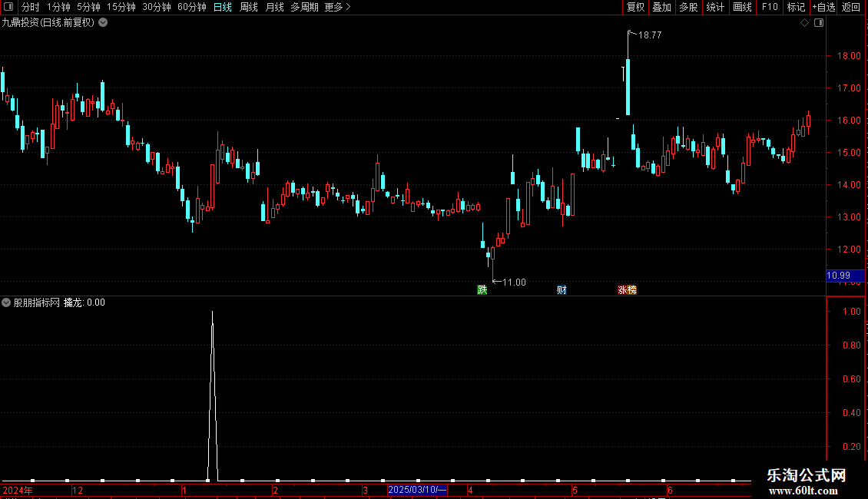
Task: Open the F10 company info
Action: tap(770, 7)
